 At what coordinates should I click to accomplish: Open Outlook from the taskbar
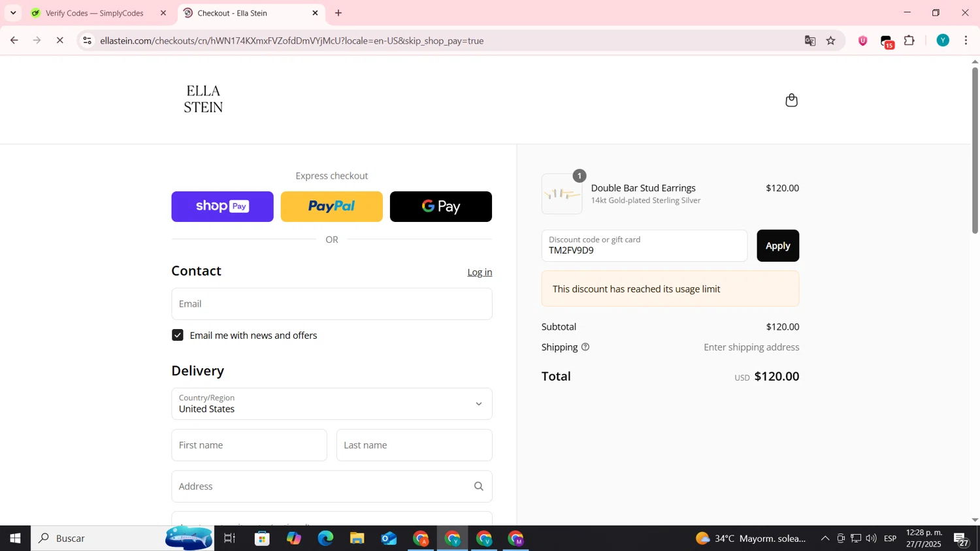pyautogui.click(x=389, y=539)
